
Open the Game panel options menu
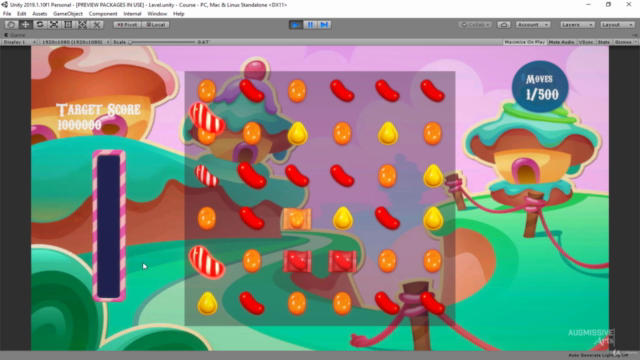[x=635, y=35]
